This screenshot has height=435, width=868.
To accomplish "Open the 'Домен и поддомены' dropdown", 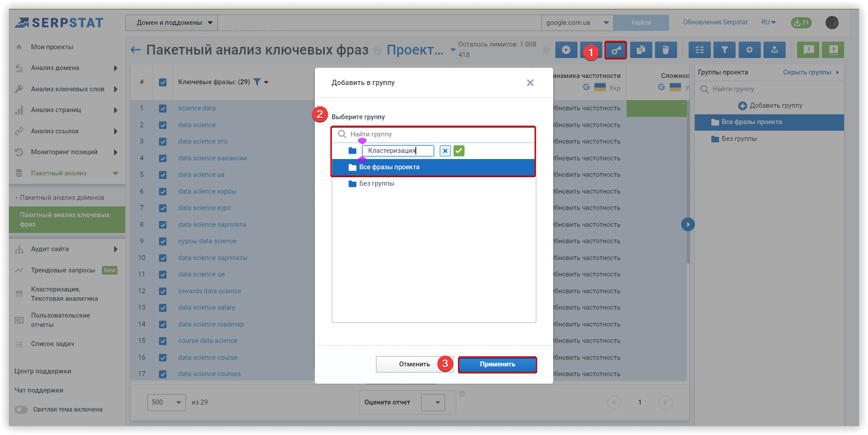I will (x=174, y=23).
